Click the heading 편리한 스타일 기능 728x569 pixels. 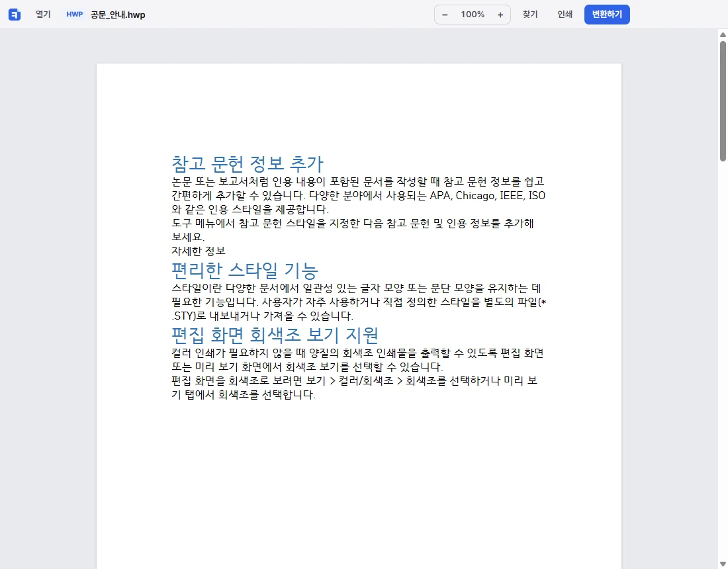point(245,270)
